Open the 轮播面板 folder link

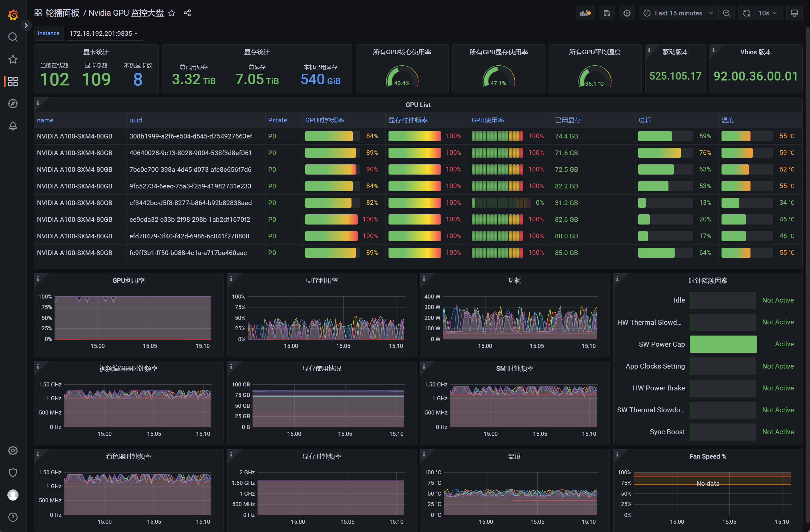point(63,13)
